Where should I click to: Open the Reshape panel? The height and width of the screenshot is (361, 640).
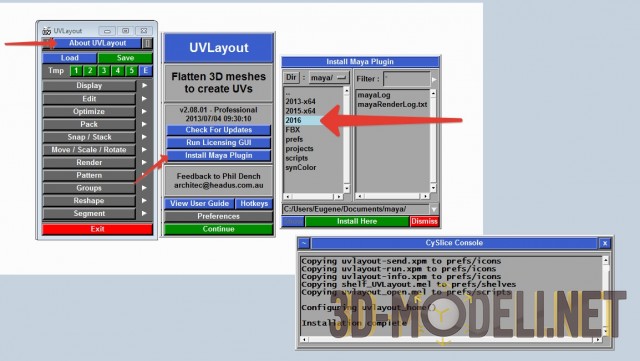89,201
